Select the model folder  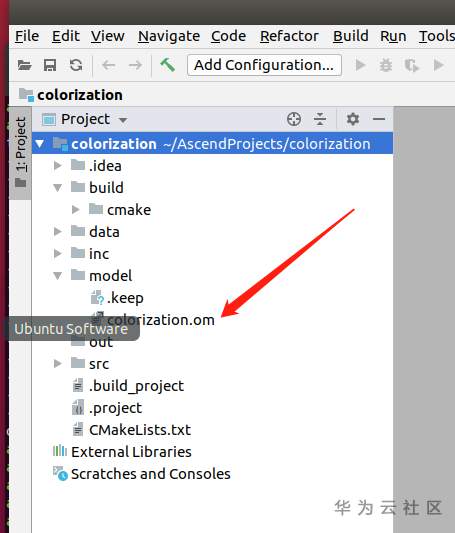[101, 276]
